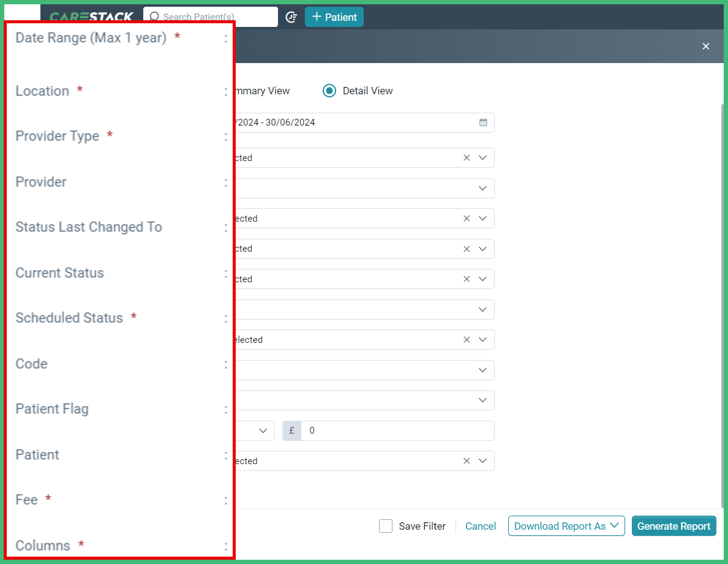
Task: Click the £ symbol in the Fee field
Action: click(x=291, y=431)
